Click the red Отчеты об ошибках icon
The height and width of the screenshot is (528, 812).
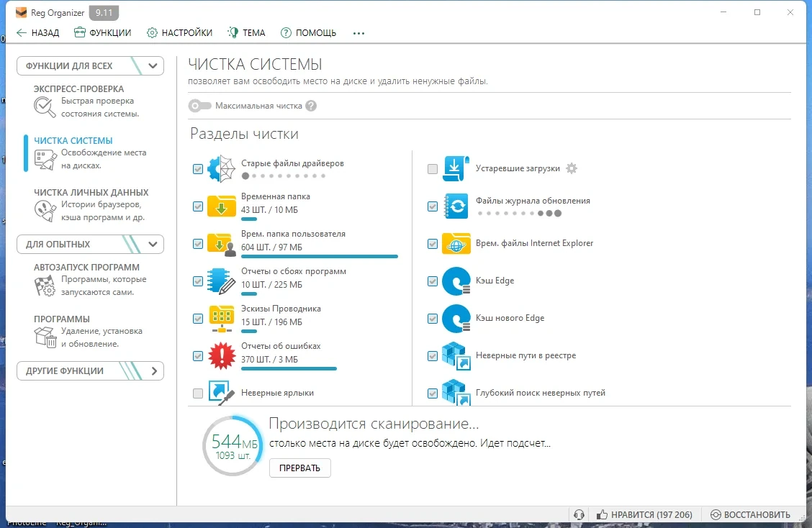coord(221,355)
